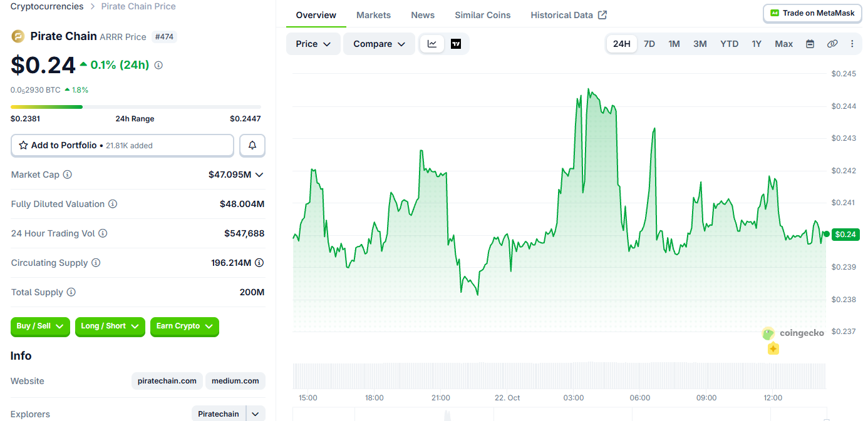Screen dimensions: 868x421
Task: Open 24 Hour Trading Vol info icon
Action: point(103,233)
